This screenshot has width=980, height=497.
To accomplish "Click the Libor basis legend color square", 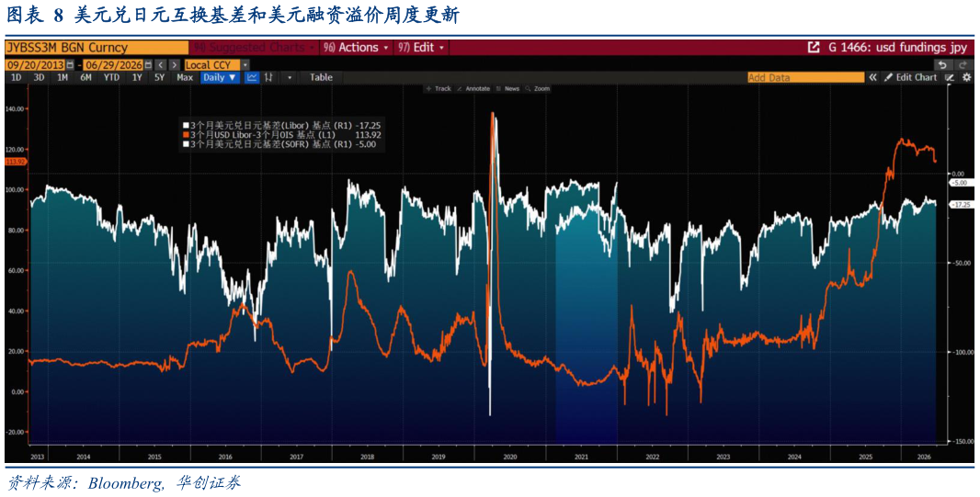I will click(185, 125).
